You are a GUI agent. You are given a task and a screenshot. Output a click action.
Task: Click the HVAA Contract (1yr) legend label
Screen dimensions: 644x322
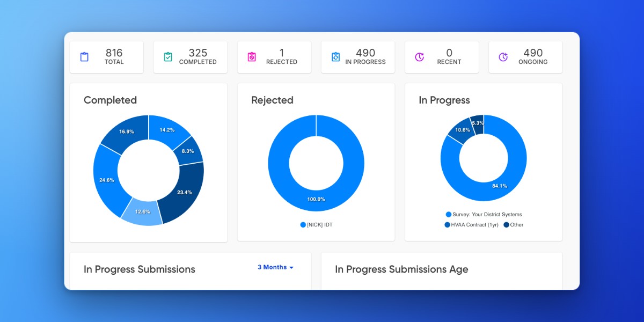click(475, 225)
